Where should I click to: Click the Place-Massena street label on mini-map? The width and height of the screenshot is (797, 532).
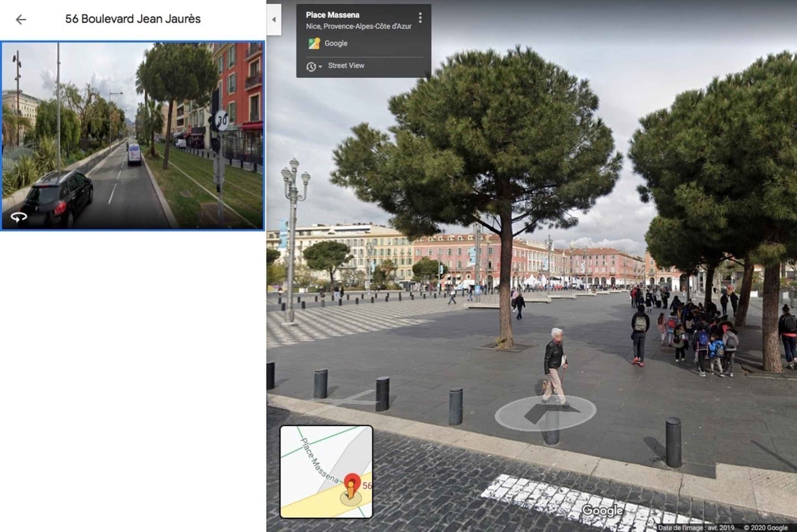pos(319,460)
